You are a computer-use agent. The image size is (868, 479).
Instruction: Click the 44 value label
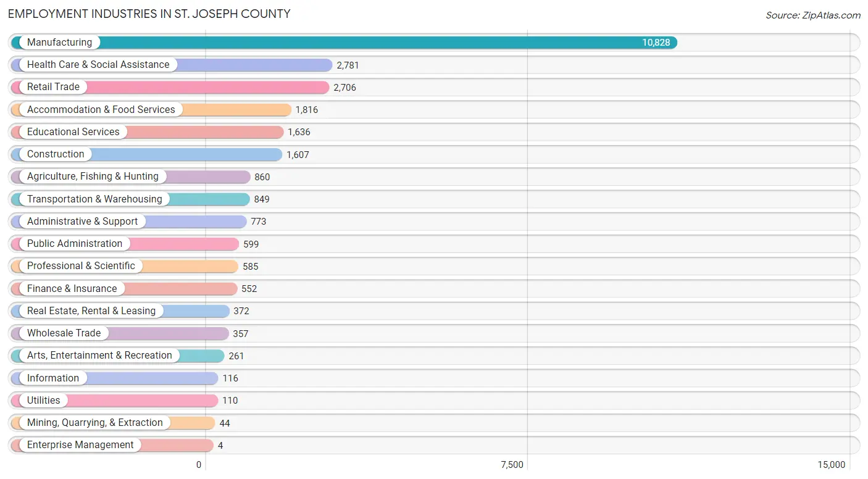click(225, 423)
